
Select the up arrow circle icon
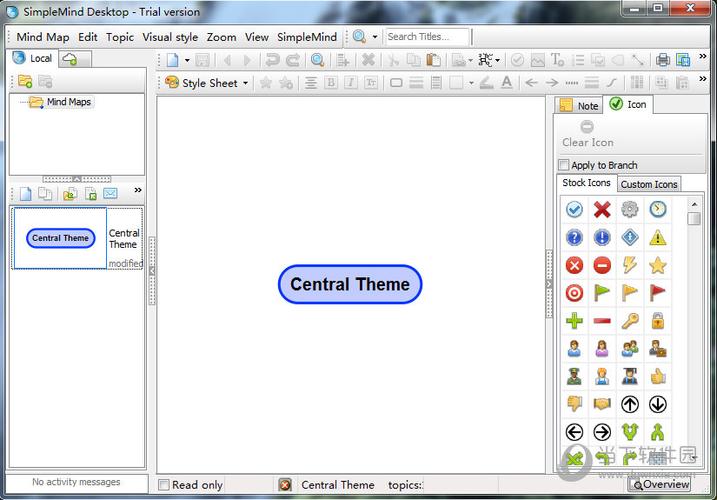tap(630, 404)
